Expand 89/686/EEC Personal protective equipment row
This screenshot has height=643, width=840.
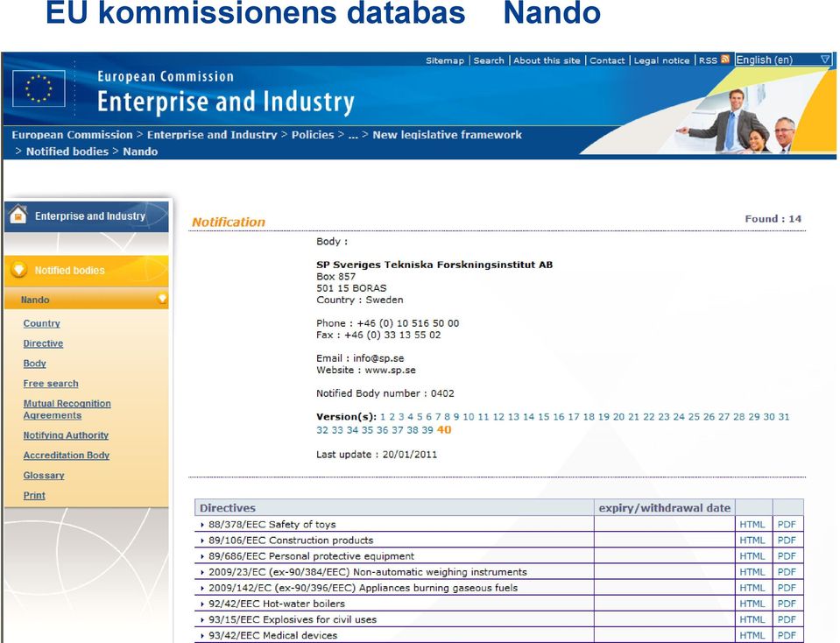click(202, 556)
